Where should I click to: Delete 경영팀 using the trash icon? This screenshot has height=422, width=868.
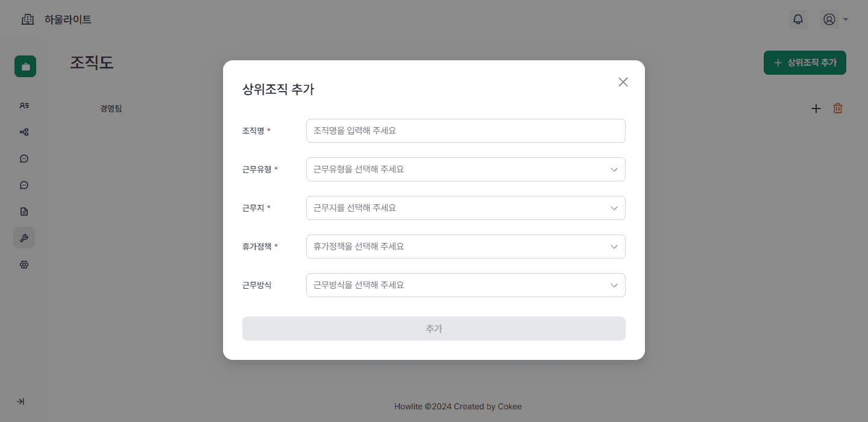pos(838,109)
